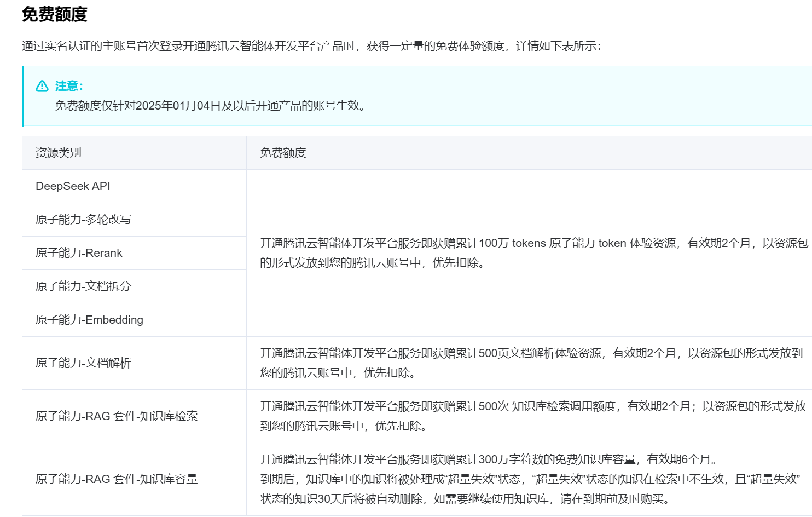Click the 注意: label in the notice box
This screenshot has height=517, width=812.
[x=69, y=86]
